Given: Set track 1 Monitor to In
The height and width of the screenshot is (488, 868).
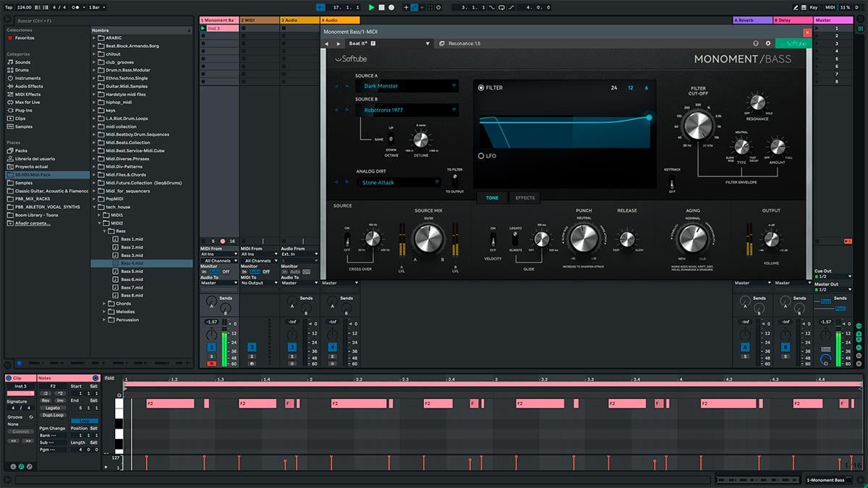Looking at the screenshot, I should coord(204,272).
